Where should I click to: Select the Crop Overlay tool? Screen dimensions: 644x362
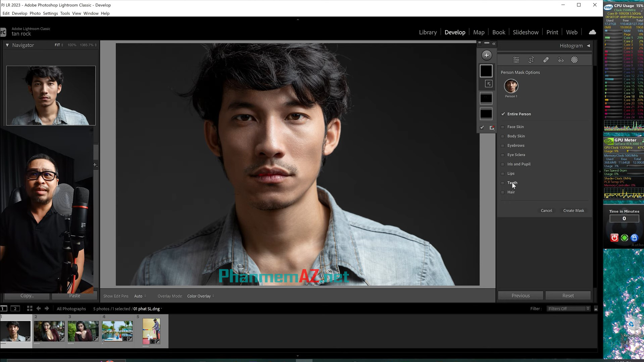(x=531, y=59)
